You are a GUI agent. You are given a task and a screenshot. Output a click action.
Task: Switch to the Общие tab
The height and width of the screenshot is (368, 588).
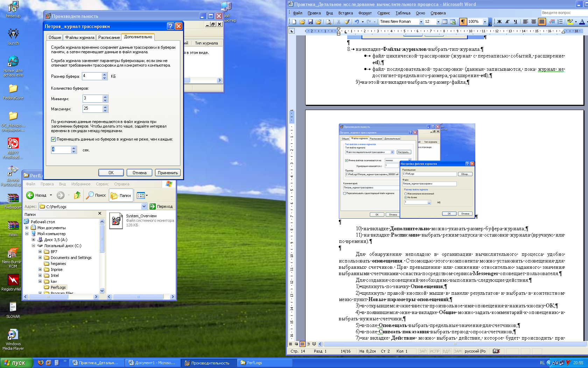tap(55, 37)
